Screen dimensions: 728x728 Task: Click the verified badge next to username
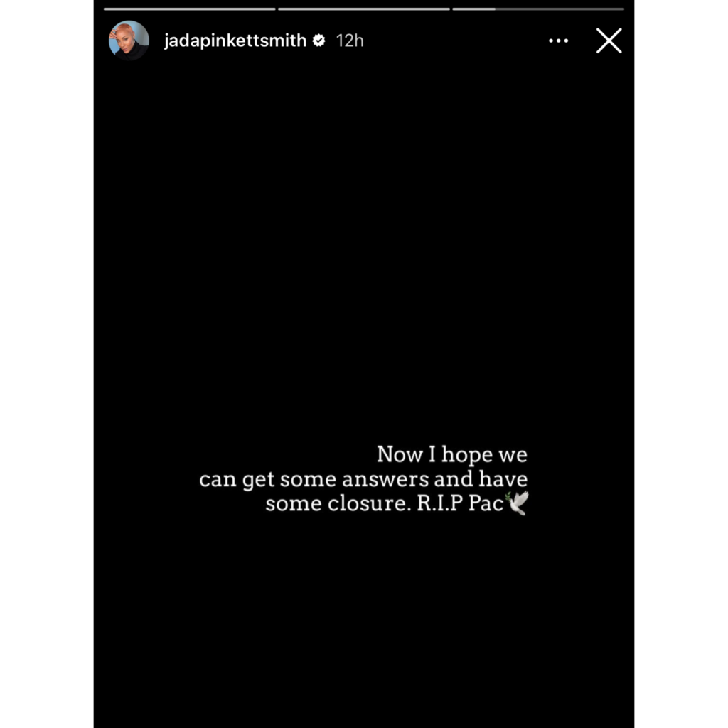click(x=318, y=41)
